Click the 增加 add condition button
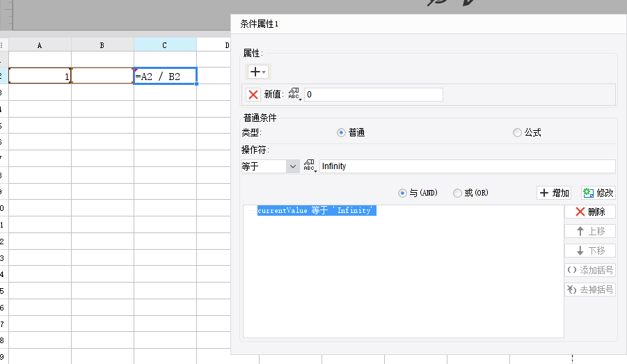Viewport: 627px width, 364px height. pyautogui.click(x=554, y=193)
